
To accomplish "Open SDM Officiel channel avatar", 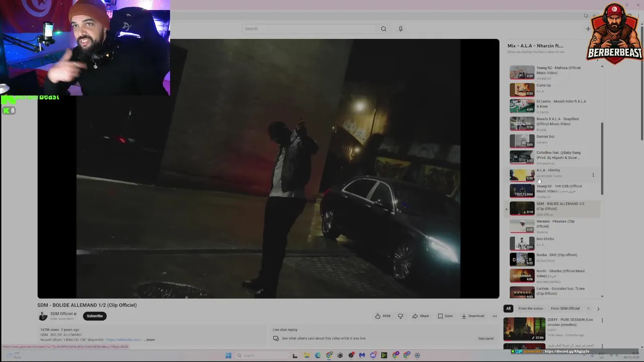I will coord(43,316).
